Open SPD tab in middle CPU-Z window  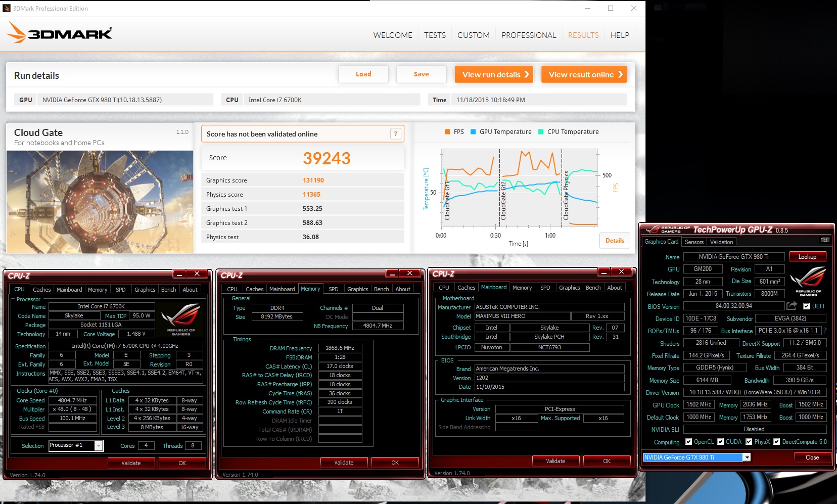point(333,289)
